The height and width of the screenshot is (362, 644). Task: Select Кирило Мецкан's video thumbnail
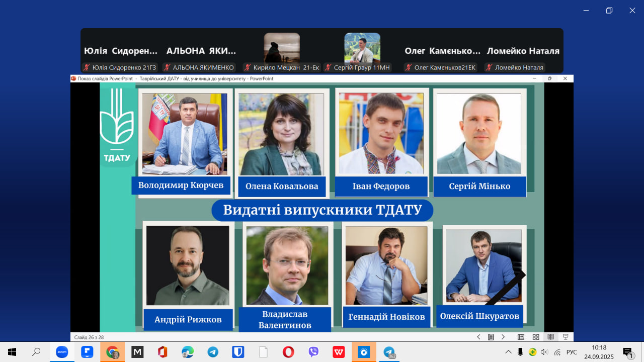point(282,48)
